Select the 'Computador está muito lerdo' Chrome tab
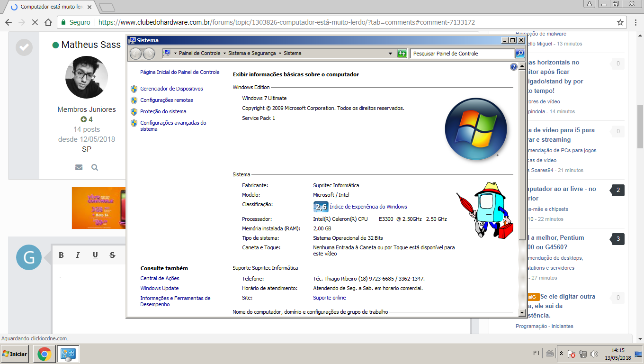 (x=51, y=7)
